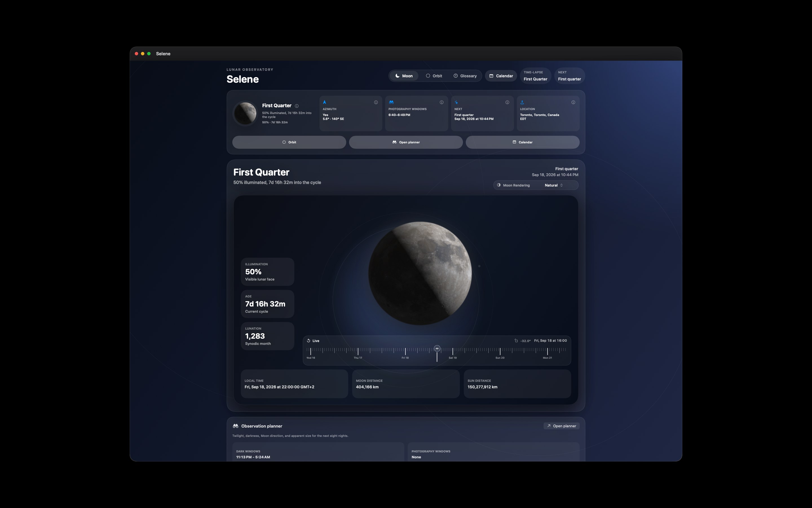
Task: Switch to the Orbit tab
Action: pyautogui.click(x=434, y=76)
